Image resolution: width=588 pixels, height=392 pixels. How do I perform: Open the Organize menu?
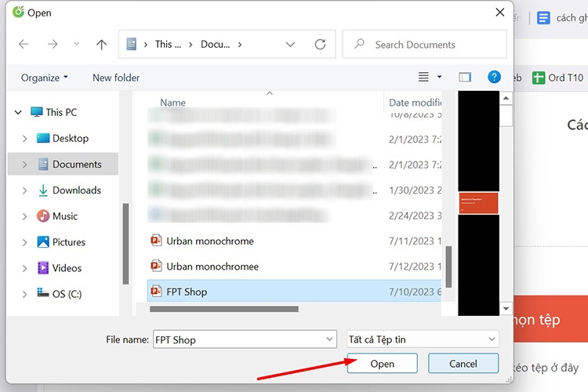[x=44, y=78]
